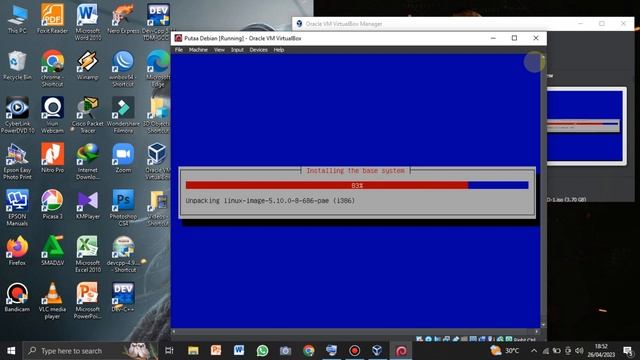Click the installation progress bar at 83%
Screen dimensions: 640x360
[x=357, y=185]
